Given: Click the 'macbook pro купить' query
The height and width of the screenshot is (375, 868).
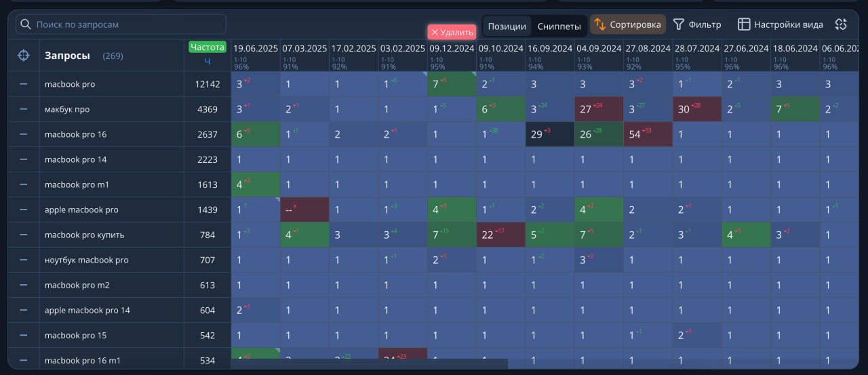Looking at the screenshot, I should pyautogui.click(x=84, y=235).
